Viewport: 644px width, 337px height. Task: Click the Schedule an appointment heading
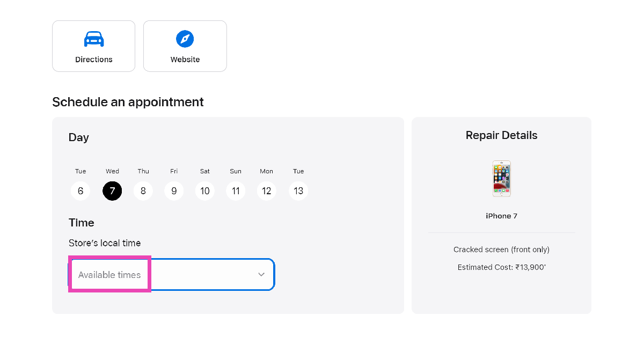tap(128, 102)
